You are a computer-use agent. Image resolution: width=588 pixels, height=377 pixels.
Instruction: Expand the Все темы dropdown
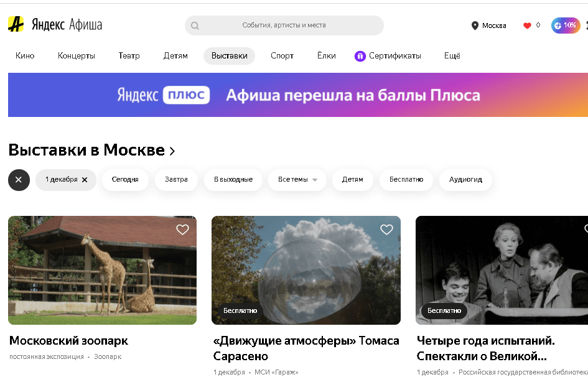[x=297, y=180]
